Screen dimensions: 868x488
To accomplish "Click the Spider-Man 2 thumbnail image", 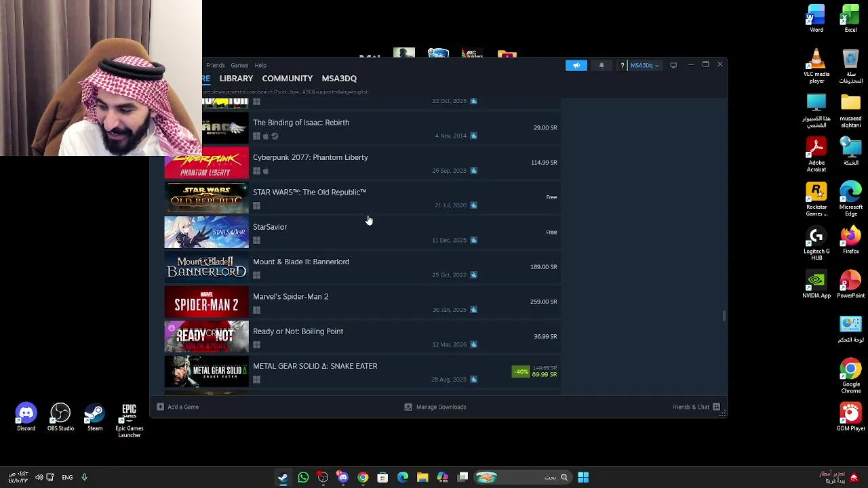I will pyautogui.click(x=206, y=302).
